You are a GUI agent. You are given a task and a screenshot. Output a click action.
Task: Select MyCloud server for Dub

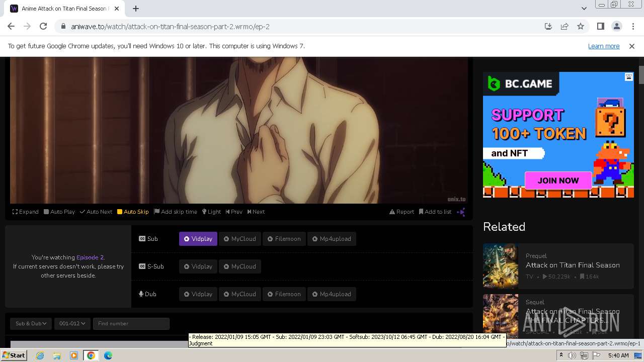click(240, 294)
